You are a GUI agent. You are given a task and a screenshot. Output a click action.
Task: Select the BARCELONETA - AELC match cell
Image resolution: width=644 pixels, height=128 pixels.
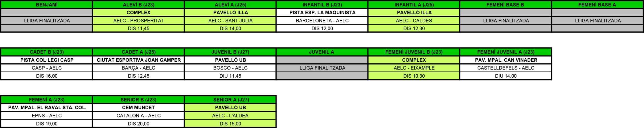[x=322, y=21]
